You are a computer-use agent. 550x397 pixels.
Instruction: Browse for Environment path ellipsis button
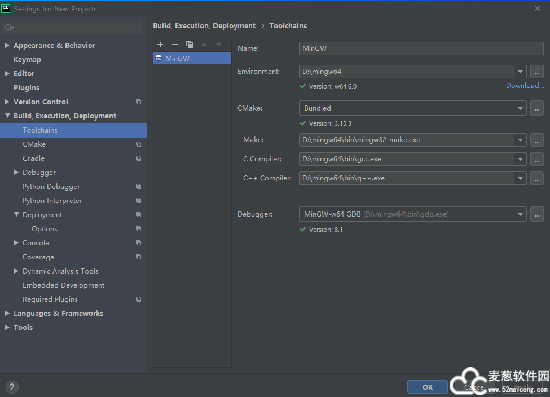[x=537, y=72]
